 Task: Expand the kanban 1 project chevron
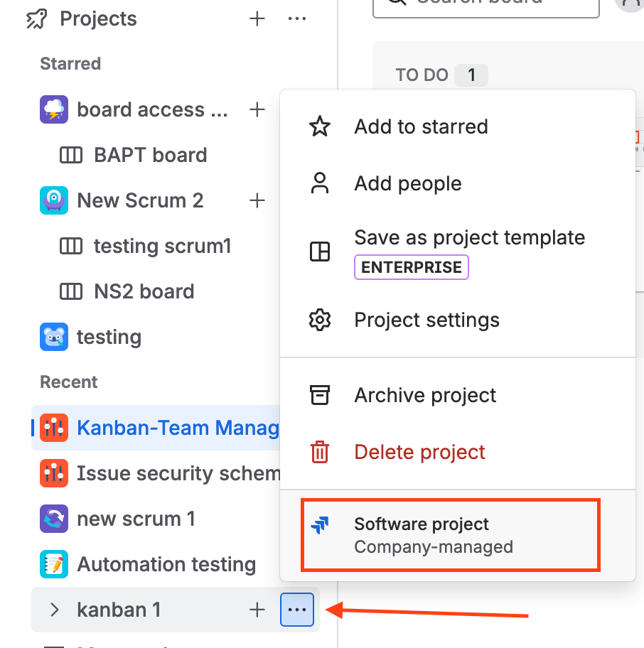click(x=54, y=610)
